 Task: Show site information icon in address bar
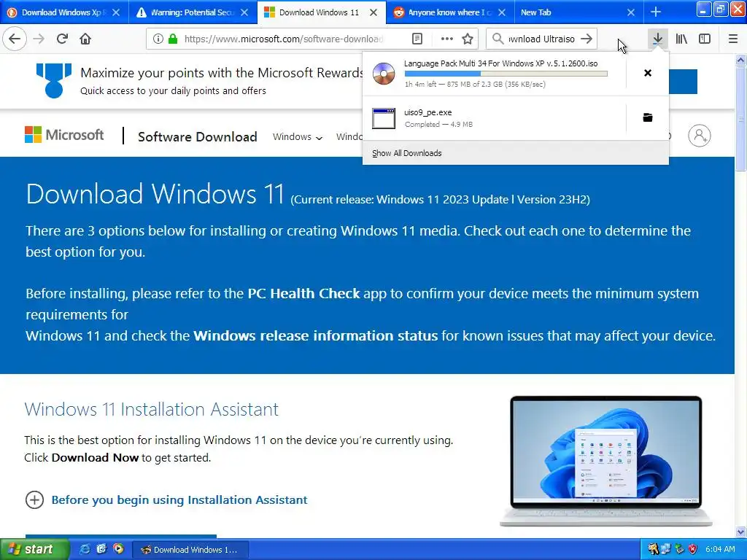(x=158, y=39)
